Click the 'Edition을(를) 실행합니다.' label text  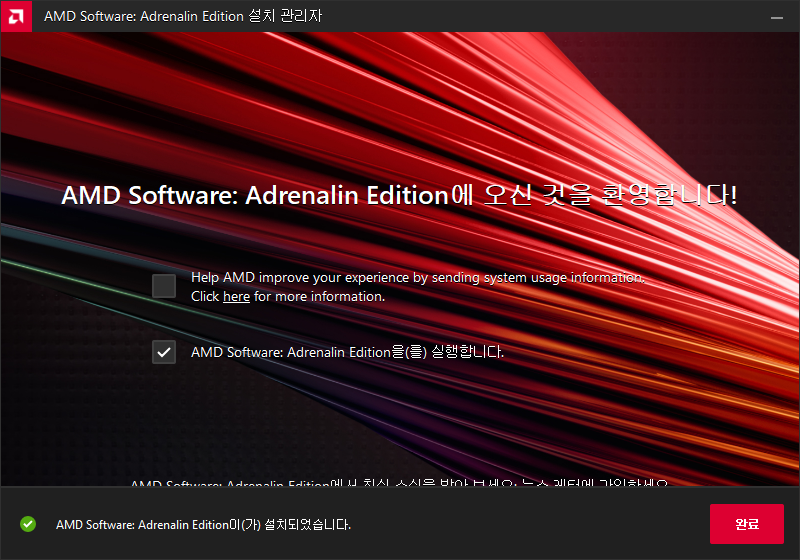click(x=427, y=352)
